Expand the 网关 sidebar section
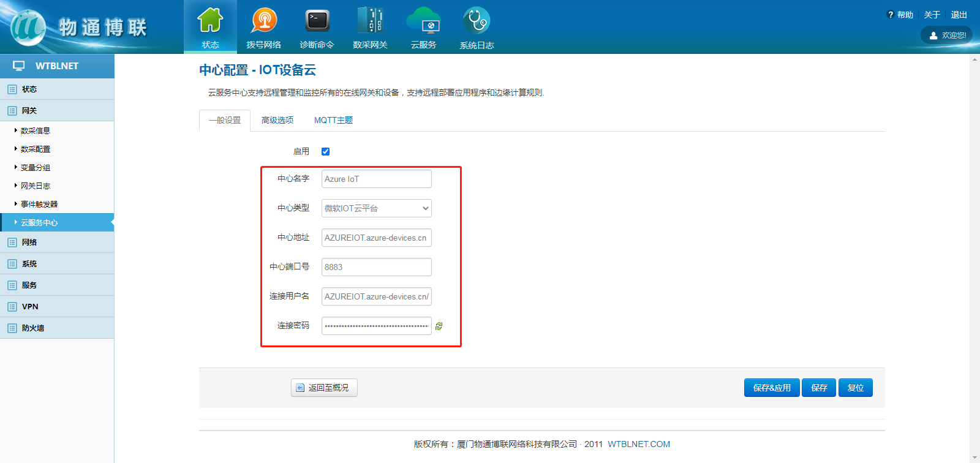Screen dimensions: 980x463 pos(57,110)
